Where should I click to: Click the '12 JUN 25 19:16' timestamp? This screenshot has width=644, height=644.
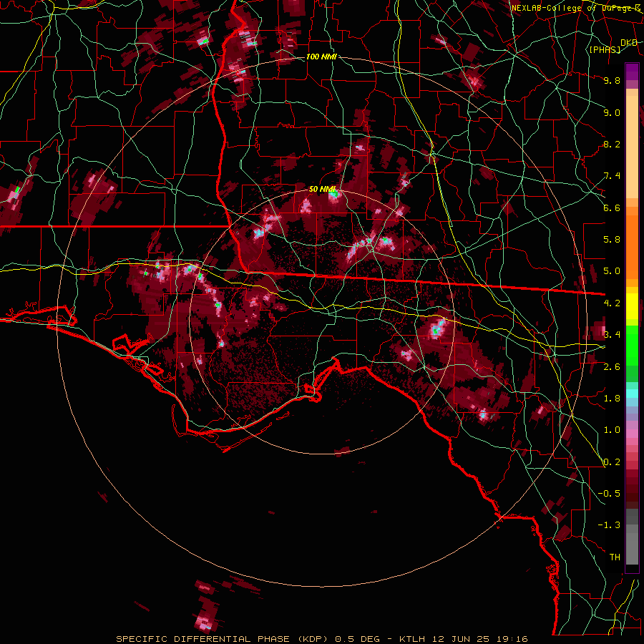pos(481,639)
